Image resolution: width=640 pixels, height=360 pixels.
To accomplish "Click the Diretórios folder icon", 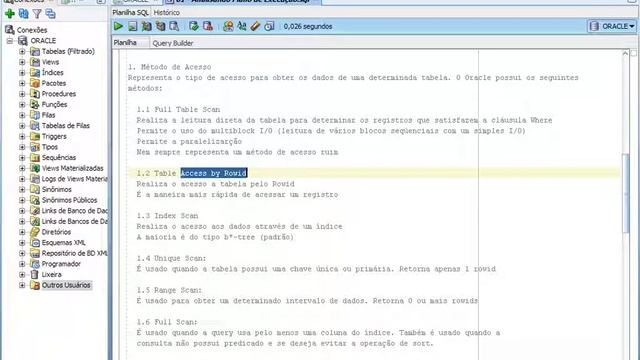I will pos(35,232).
